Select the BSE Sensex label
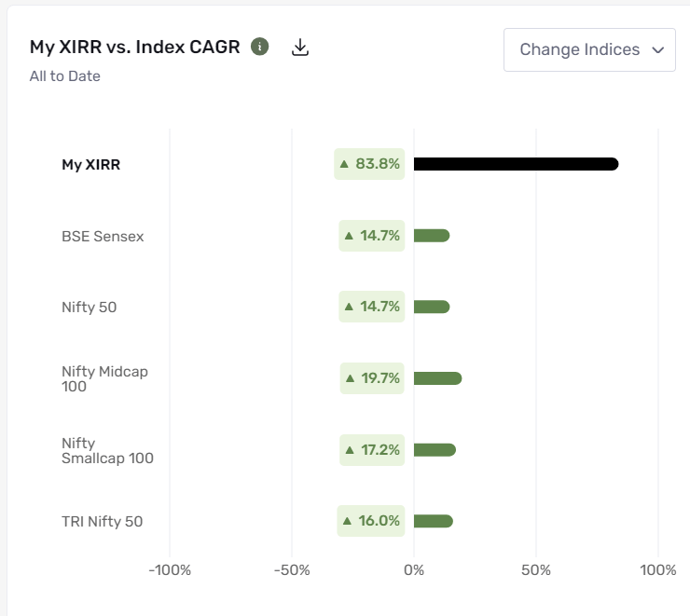This screenshot has height=616, width=690. pyautogui.click(x=103, y=237)
